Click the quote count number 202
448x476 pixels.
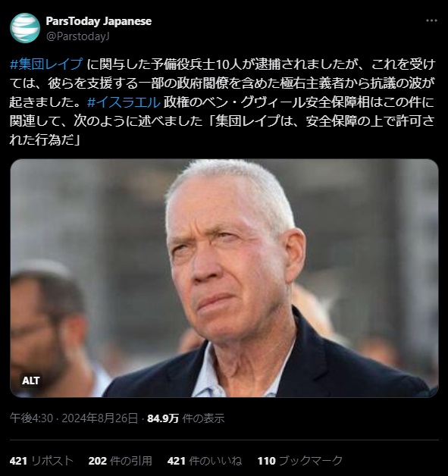point(98,461)
